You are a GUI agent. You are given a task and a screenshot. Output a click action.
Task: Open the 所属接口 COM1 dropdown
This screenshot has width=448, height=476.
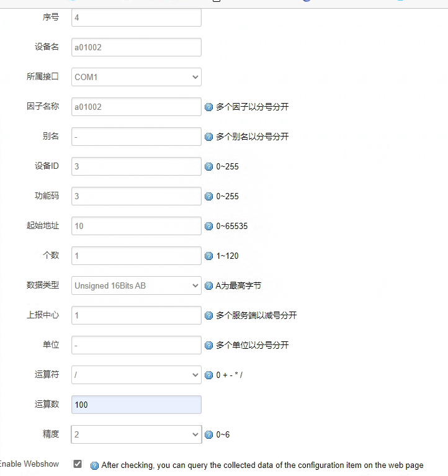point(137,77)
